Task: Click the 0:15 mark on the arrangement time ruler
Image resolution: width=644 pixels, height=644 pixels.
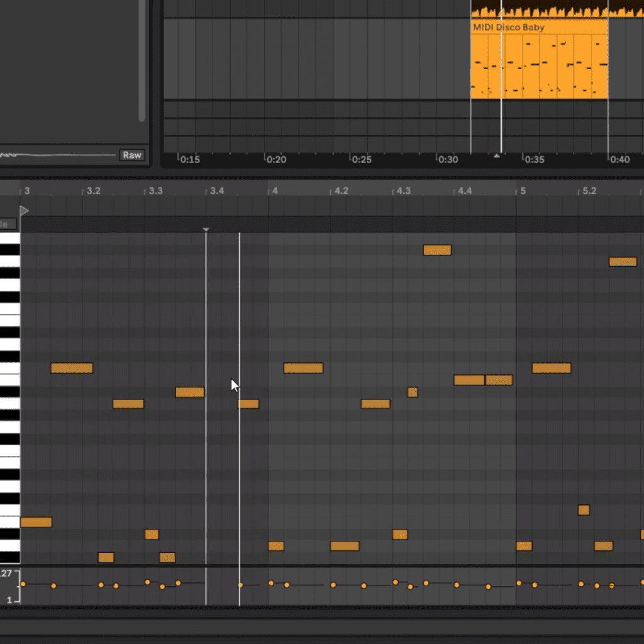Action: click(x=190, y=159)
